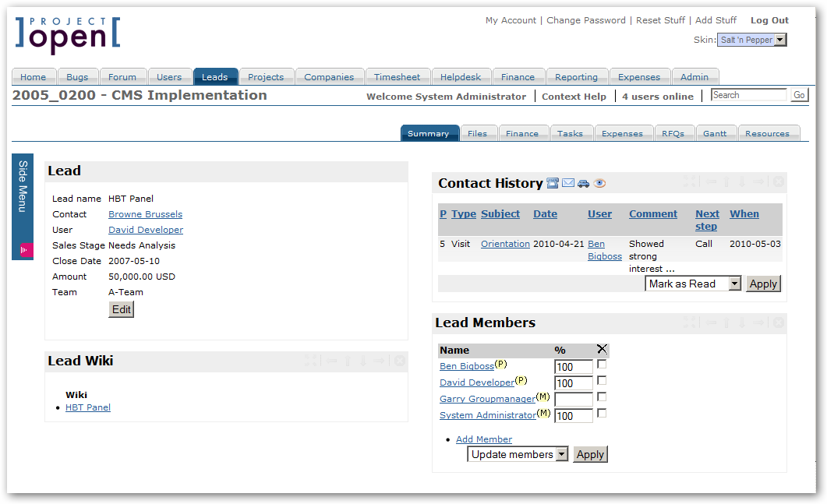Screen dimensions: 827x504
Task: Check the box next to Ben Bigboss
Action: tap(601, 366)
